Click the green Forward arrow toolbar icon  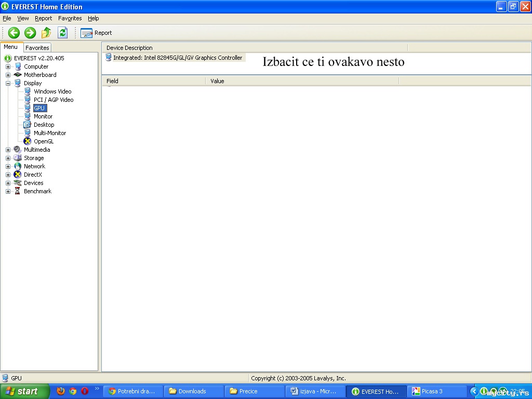coord(30,33)
